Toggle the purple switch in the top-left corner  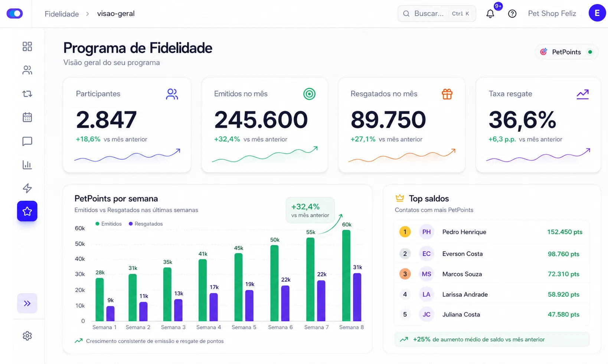(x=15, y=14)
